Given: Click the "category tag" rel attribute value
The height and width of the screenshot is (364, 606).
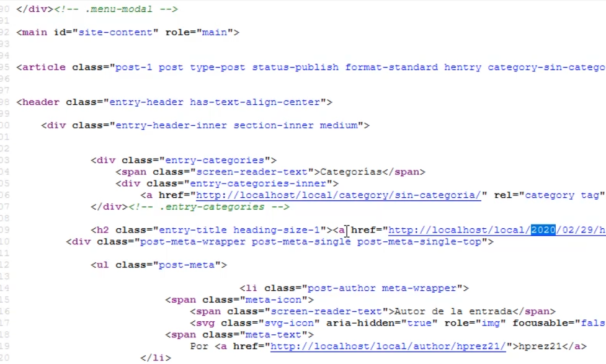Looking at the screenshot, I should coord(563,195).
